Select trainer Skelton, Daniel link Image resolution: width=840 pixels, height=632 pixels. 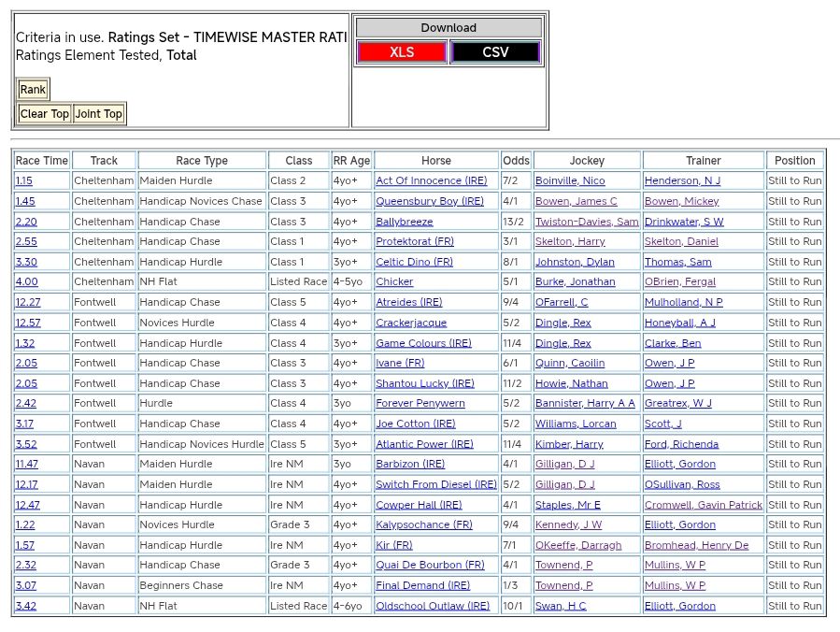coord(681,242)
